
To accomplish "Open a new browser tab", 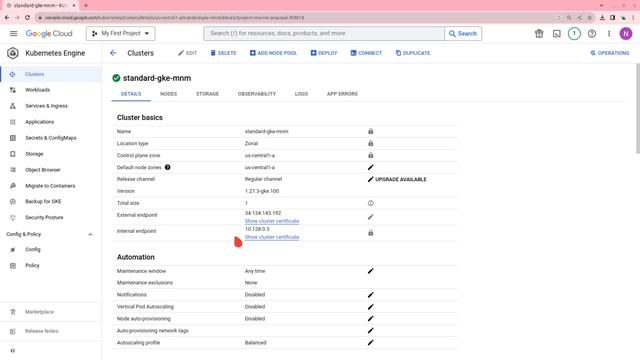I will tap(86, 5).
